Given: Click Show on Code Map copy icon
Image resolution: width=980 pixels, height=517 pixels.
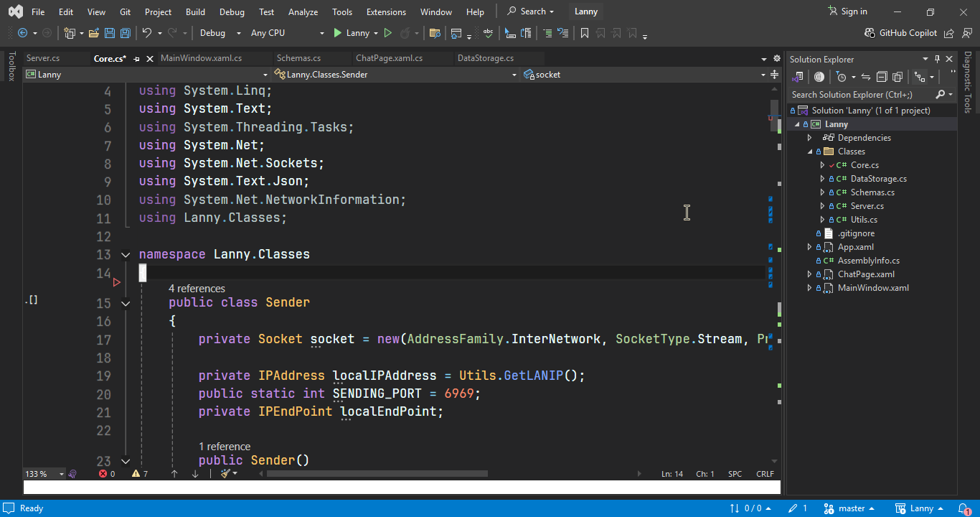Looking at the screenshot, I should click(x=897, y=77).
